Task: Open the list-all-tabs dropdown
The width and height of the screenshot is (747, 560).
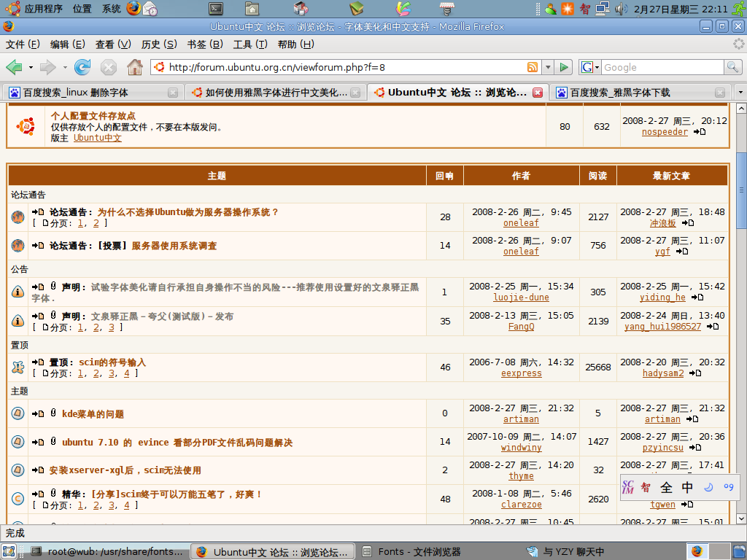Action: [x=740, y=92]
